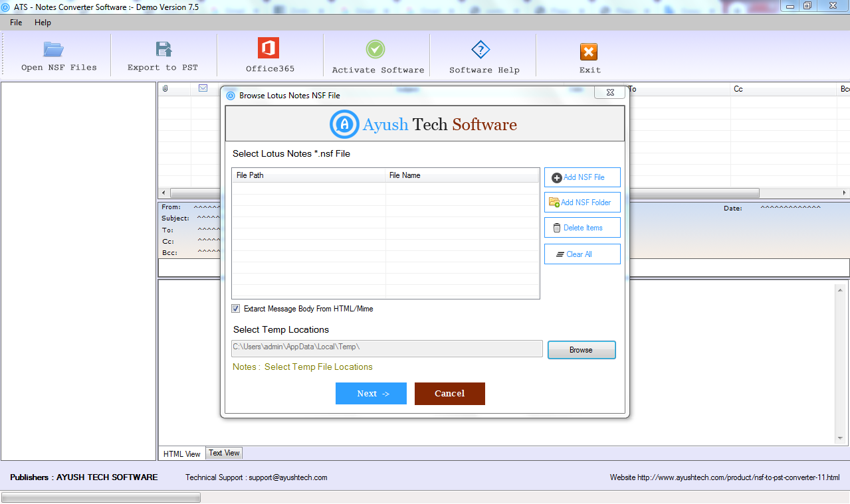Uncheck Extract Message Body From HTML/Mime
Screen dimensions: 850x504
(x=236, y=309)
